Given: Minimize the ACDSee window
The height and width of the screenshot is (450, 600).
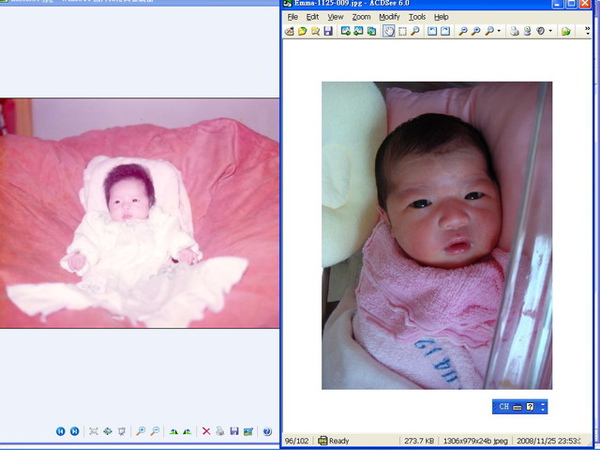Looking at the screenshot, I should click(x=557, y=4).
